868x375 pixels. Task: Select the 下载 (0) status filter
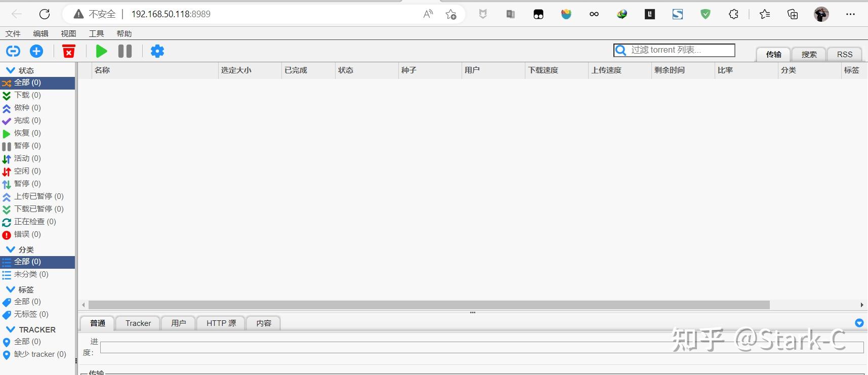[37, 95]
